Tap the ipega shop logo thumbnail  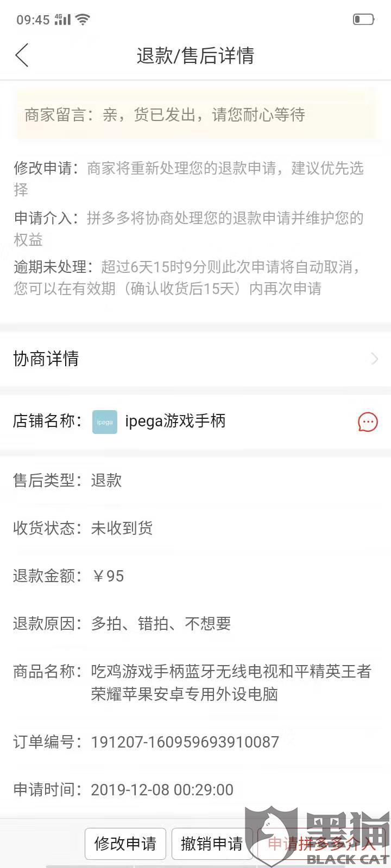coord(105,422)
